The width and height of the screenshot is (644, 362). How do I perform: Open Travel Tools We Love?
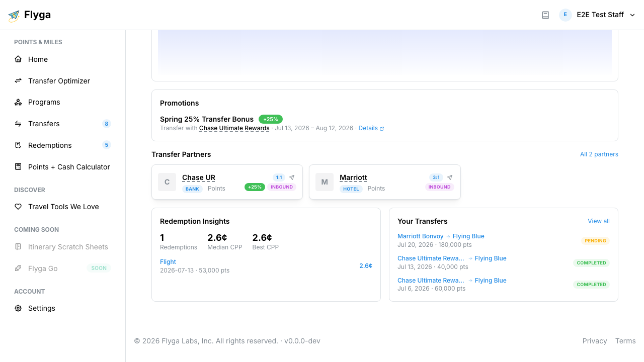62,207
